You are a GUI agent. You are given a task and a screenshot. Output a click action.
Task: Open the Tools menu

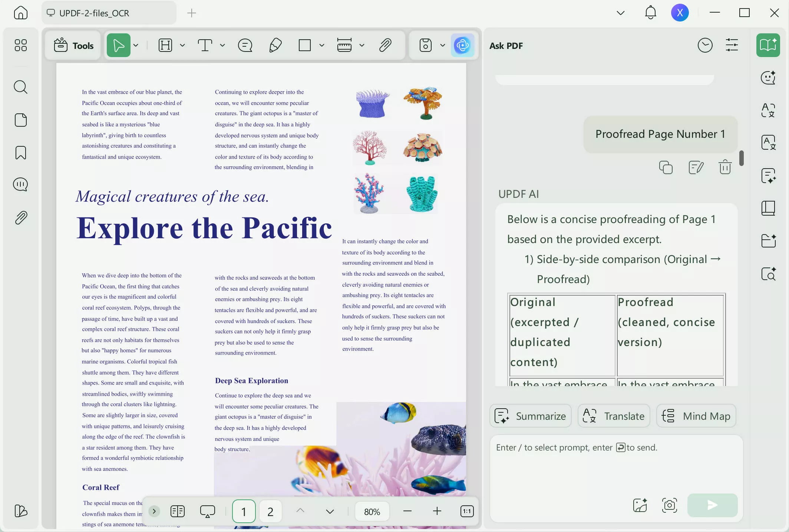coord(73,45)
